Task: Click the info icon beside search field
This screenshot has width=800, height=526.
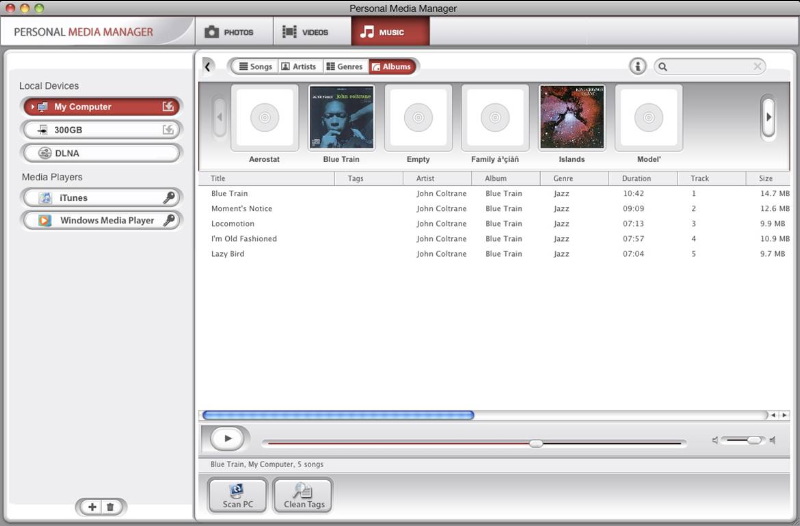Action: [x=637, y=66]
